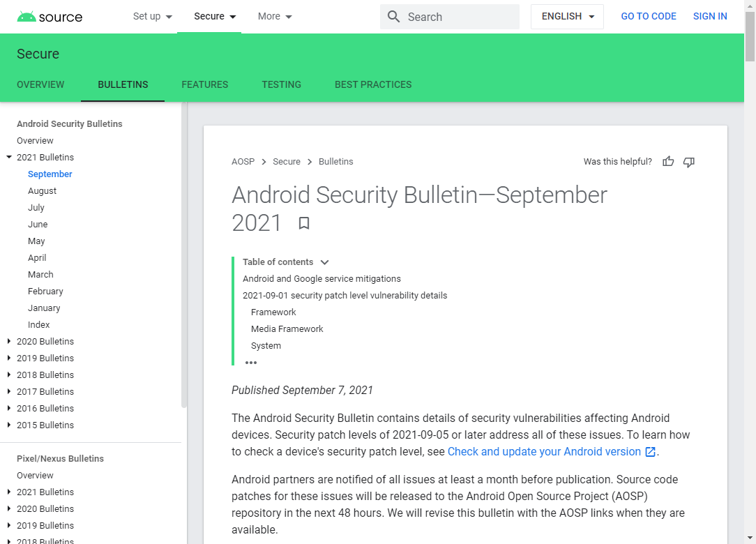Switch to the FEATURES tab

click(204, 84)
